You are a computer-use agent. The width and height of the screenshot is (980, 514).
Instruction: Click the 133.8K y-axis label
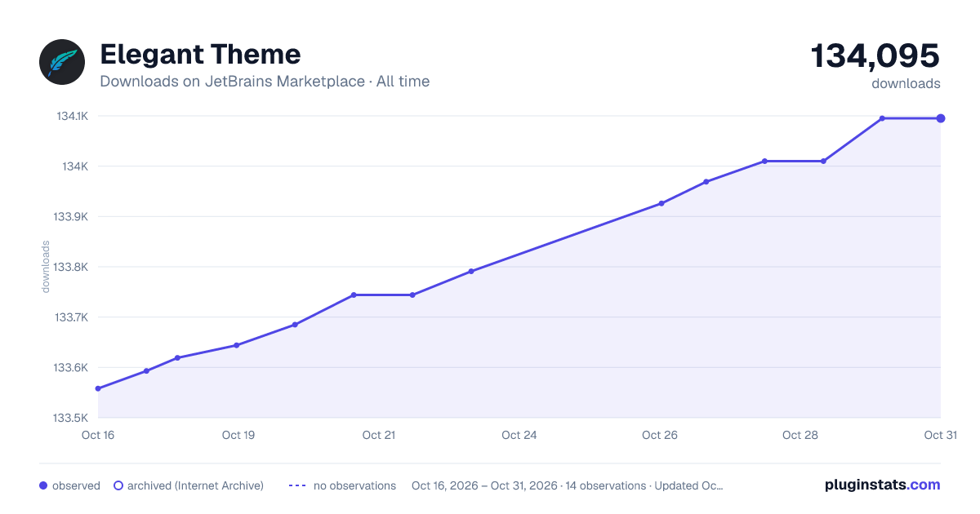pos(71,267)
